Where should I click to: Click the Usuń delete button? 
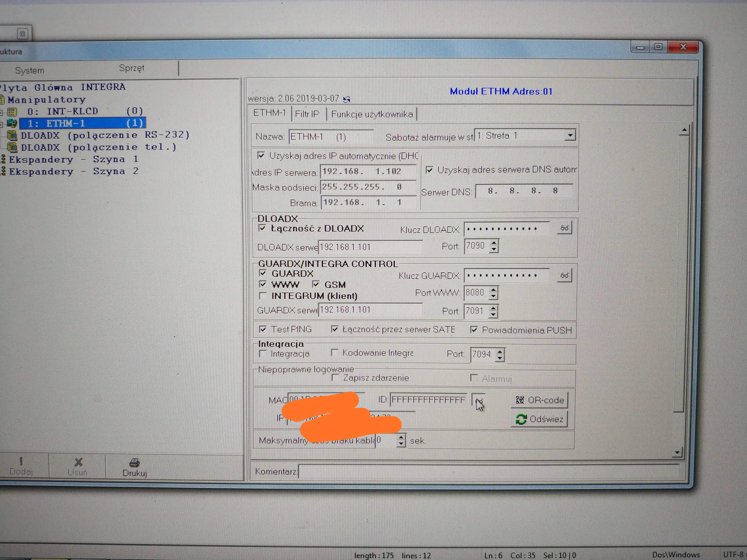click(78, 467)
